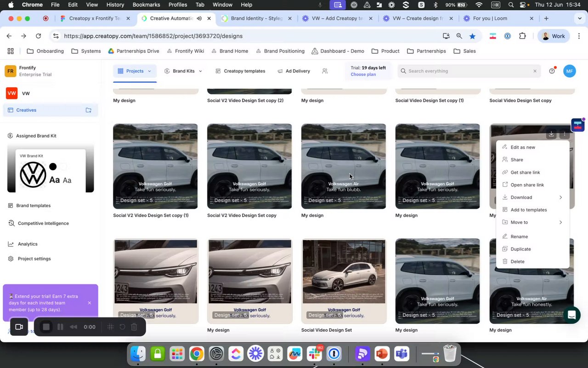Click the Loom drawing tools grid icon
This screenshot has height=368, width=588.
point(110,327)
